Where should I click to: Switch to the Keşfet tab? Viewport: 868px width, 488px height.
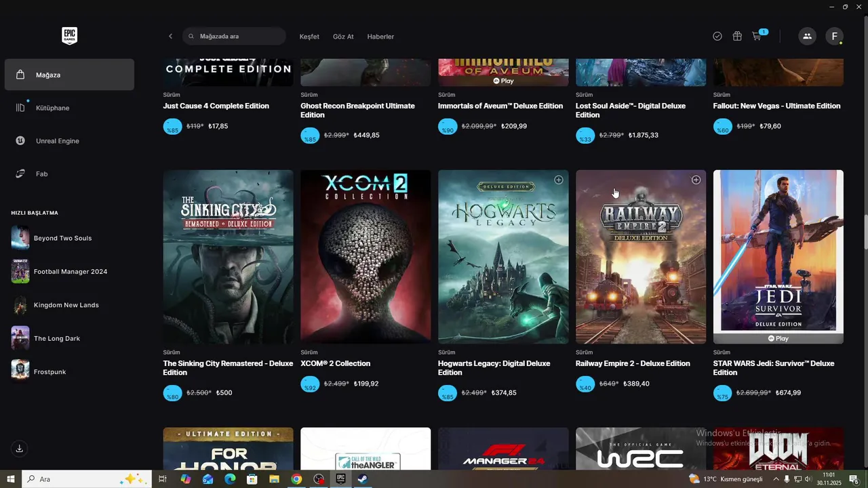[309, 37]
